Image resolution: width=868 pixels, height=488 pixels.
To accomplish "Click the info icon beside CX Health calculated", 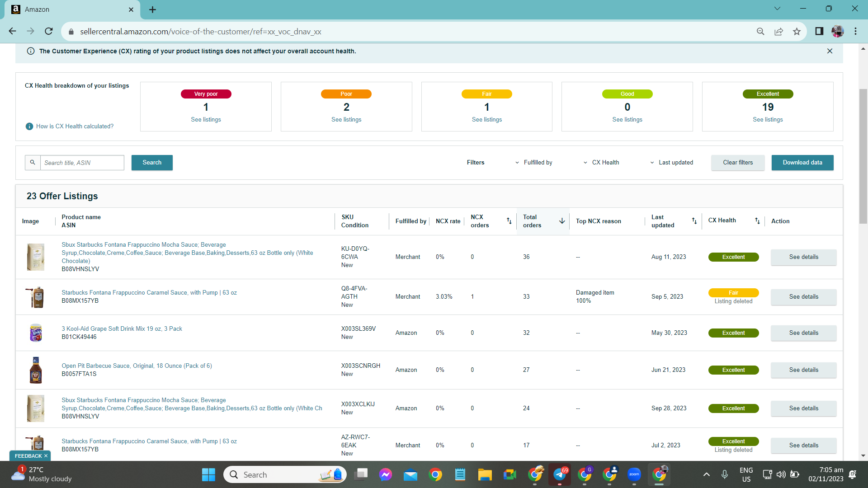I will [29, 126].
